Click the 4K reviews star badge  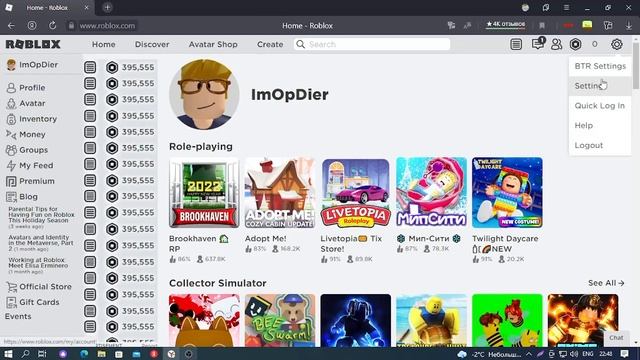505,24
